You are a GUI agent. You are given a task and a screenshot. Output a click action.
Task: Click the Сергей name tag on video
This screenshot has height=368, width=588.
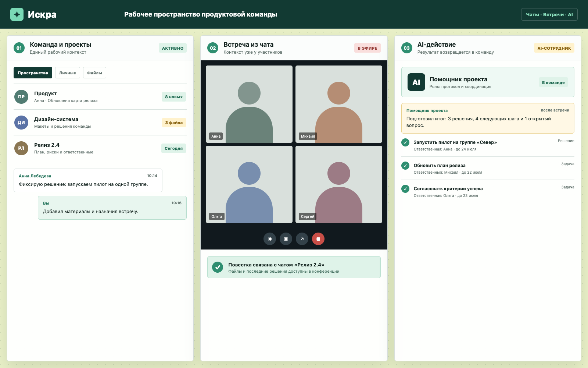pyautogui.click(x=308, y=216)
